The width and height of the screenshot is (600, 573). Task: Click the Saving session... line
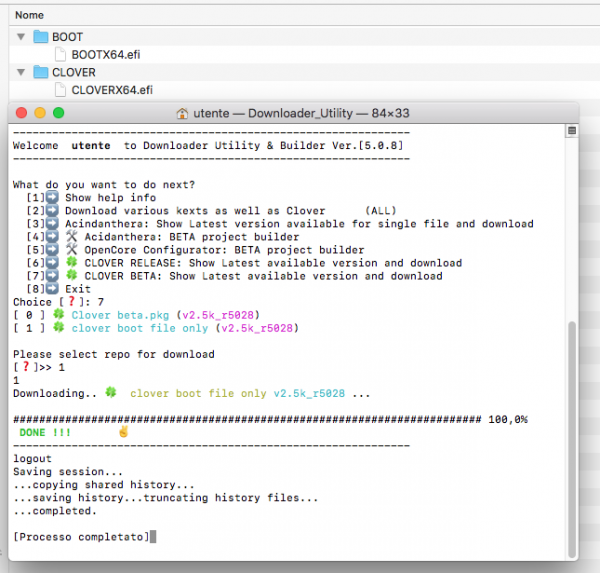click(68, 472)
